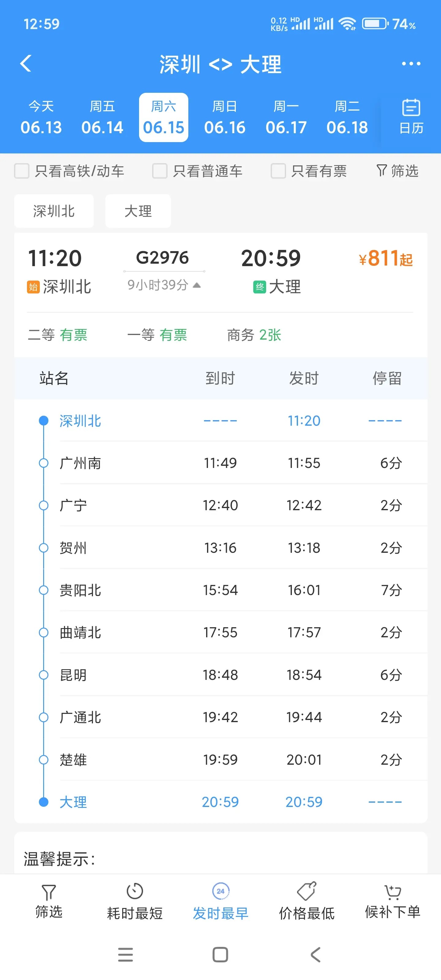The height and width of the screenshot is (980, 441).
Task: Enable only high-speed trains checkbox
Action: [x=22, y=171]
